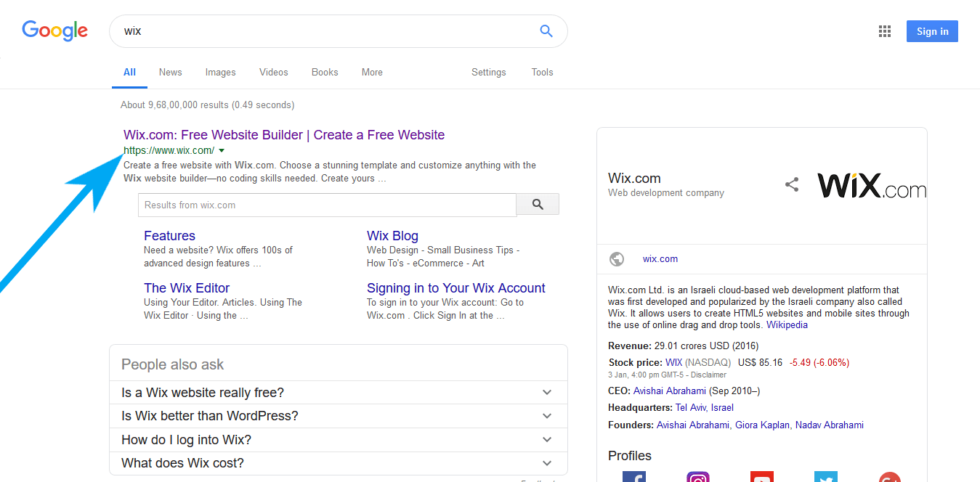Click the Google logo
The height and width of the screenshot is (482, 980).
click(x=54, y=30)
